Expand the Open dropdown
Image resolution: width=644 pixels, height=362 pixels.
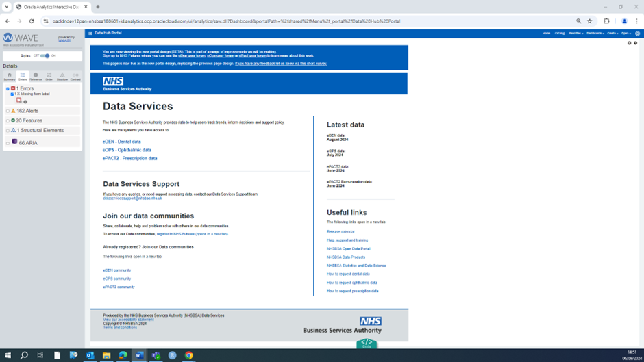click(x=626, y=34)
